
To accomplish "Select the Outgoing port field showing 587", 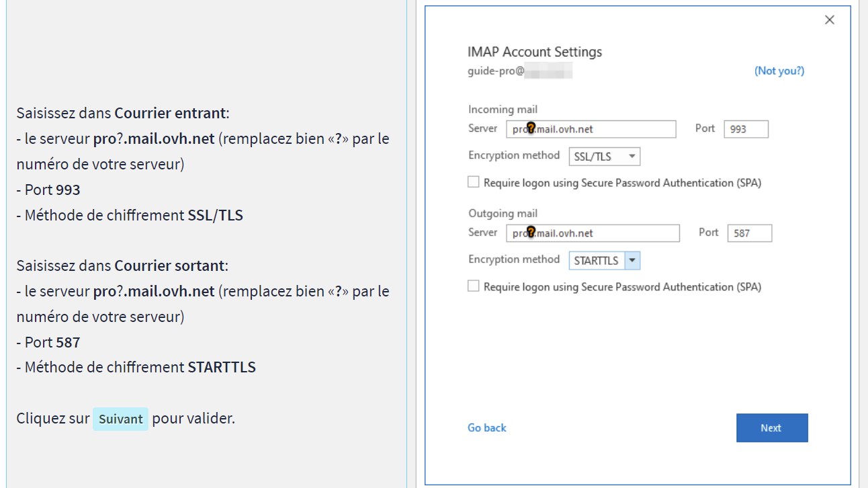I will point(749,233).
